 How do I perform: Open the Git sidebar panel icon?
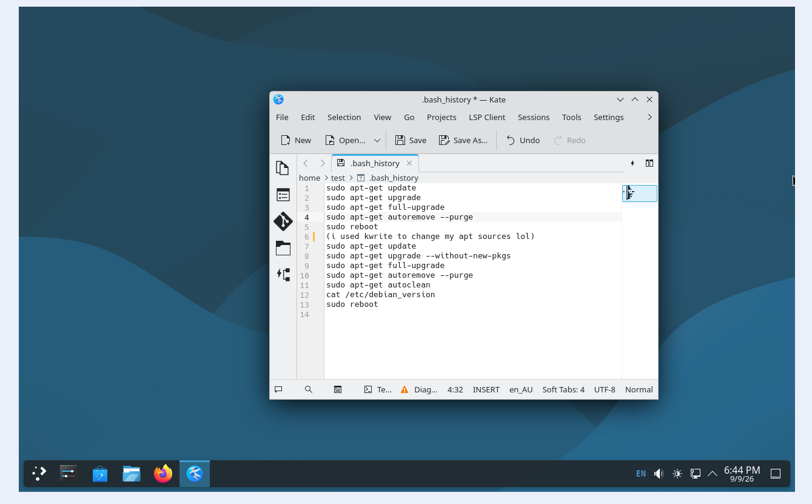tap(283, 221)
